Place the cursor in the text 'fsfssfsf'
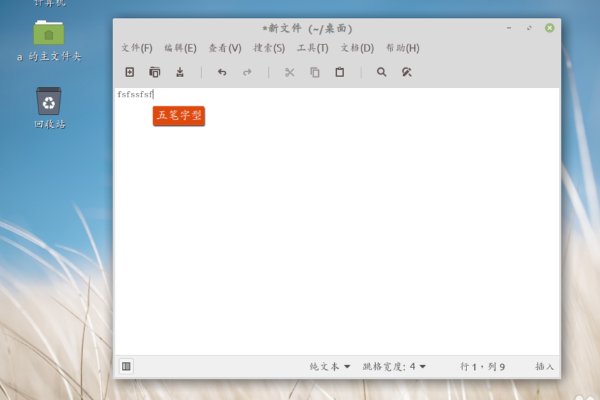Viewport: 600px width, 400px height. 135,94
